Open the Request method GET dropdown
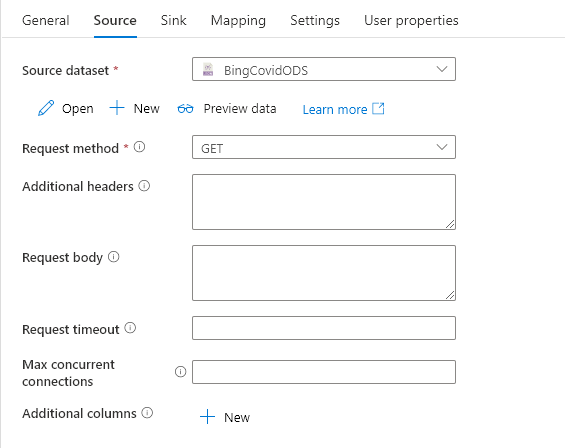Image resolution: width=565 pixels, height=448 pixels. [324, 147]
